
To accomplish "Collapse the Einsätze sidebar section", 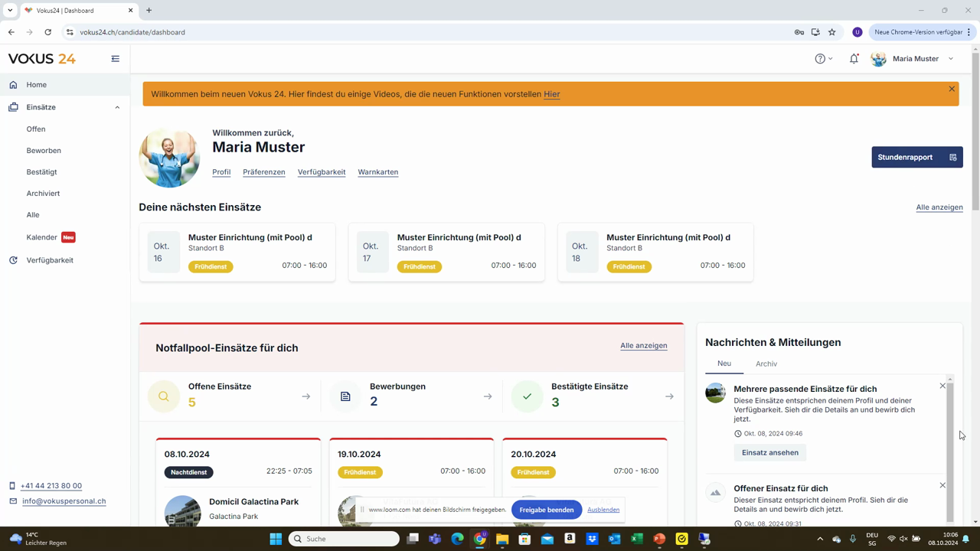I will point(117,107).
